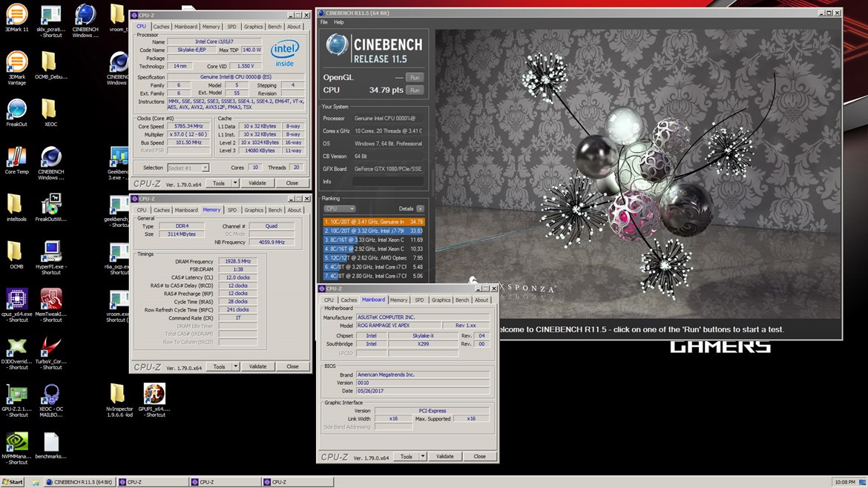
Task: Launch the Core Temp desktop icon
Action: pyautogui.click(x=17, y=158)
